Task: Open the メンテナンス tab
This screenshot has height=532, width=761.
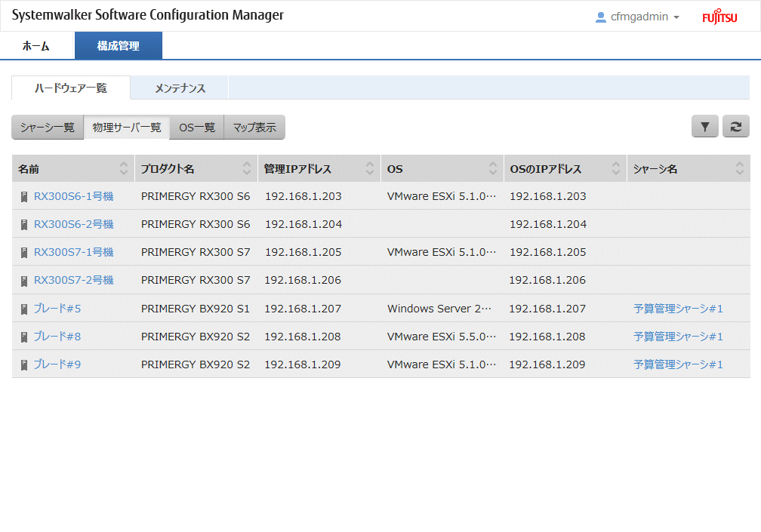Action: [180, 88]
